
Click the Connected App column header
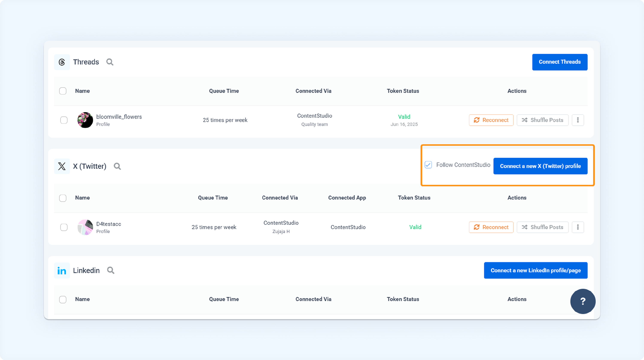(347, 198)
